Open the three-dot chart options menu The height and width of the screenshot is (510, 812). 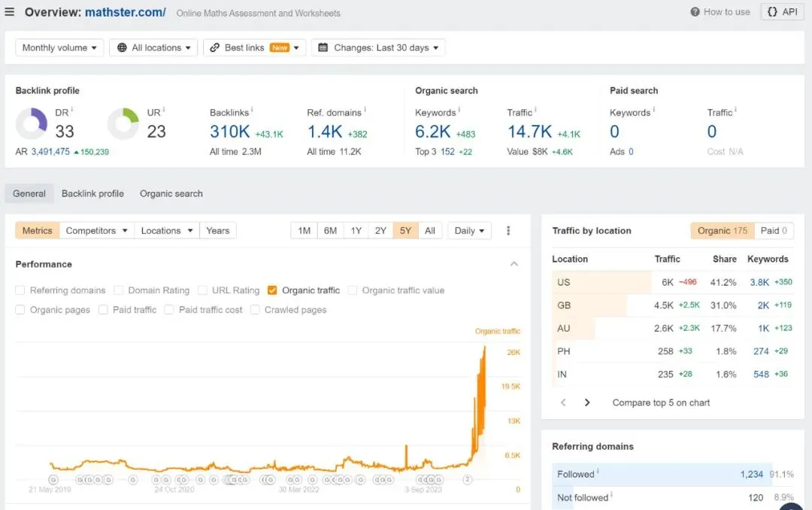point(508,231)
